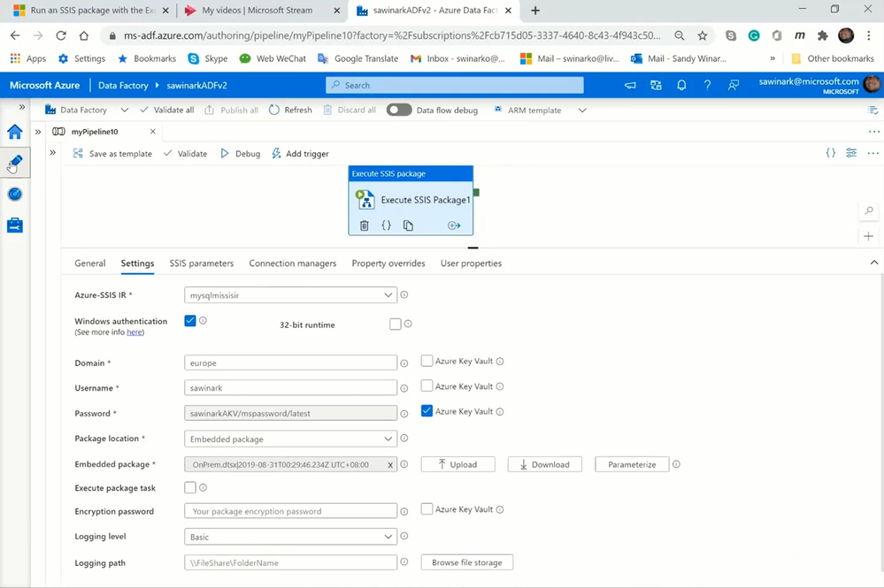Focus the Domain input field
Viewport: 884px width, 588px height.
click(290, 363)
